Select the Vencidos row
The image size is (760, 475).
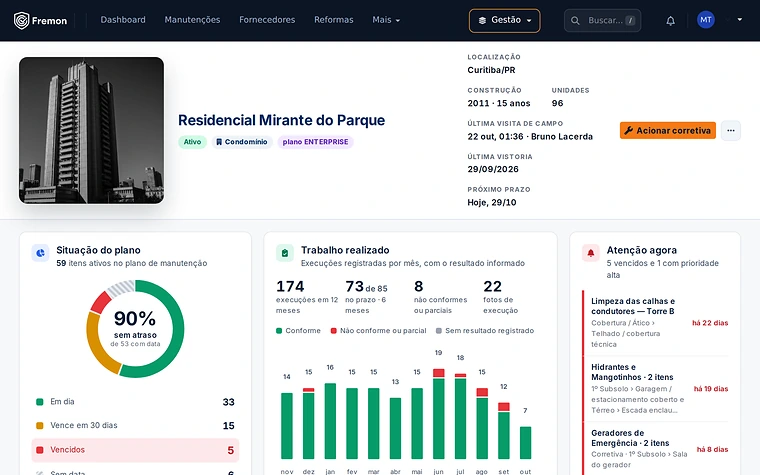pyautogui.click(x=135, y=450)
